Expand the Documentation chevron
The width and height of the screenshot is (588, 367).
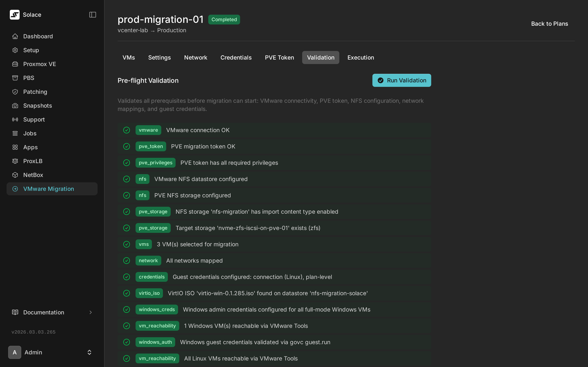90,312
